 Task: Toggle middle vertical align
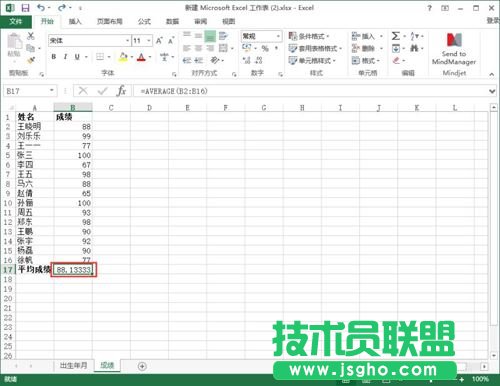[199, 36]
